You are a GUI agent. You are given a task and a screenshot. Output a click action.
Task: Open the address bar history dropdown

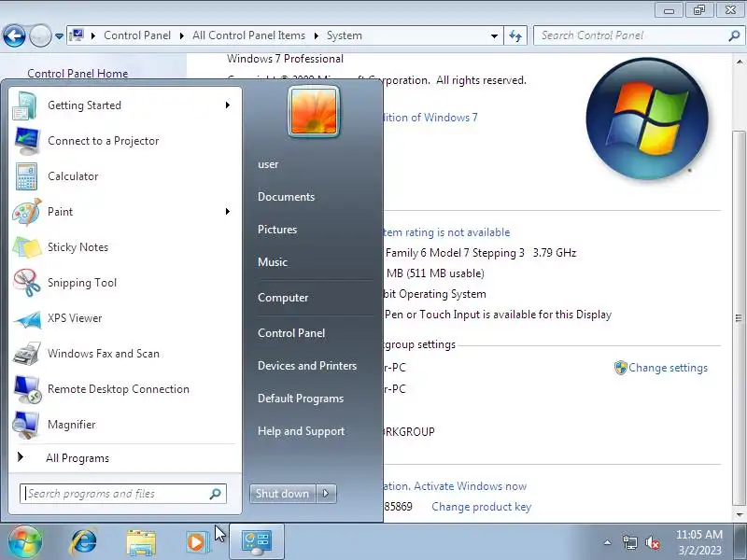click(x=494, y=35)
